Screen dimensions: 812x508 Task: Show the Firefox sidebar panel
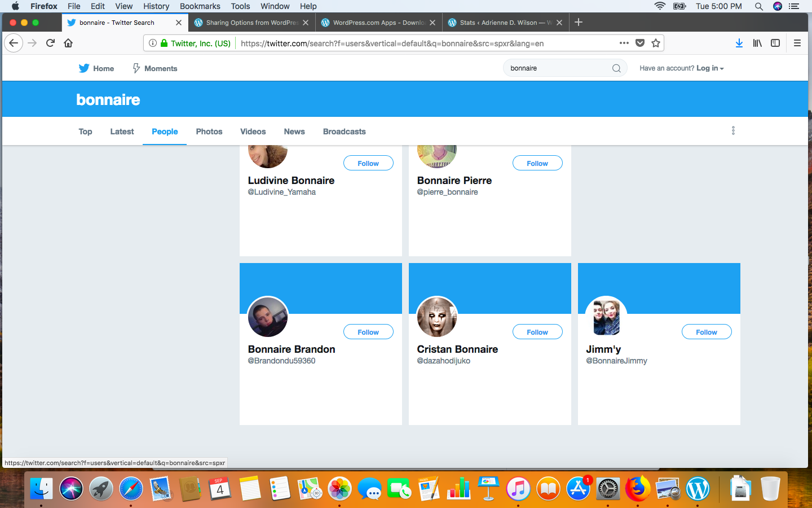tap(775, 43)
